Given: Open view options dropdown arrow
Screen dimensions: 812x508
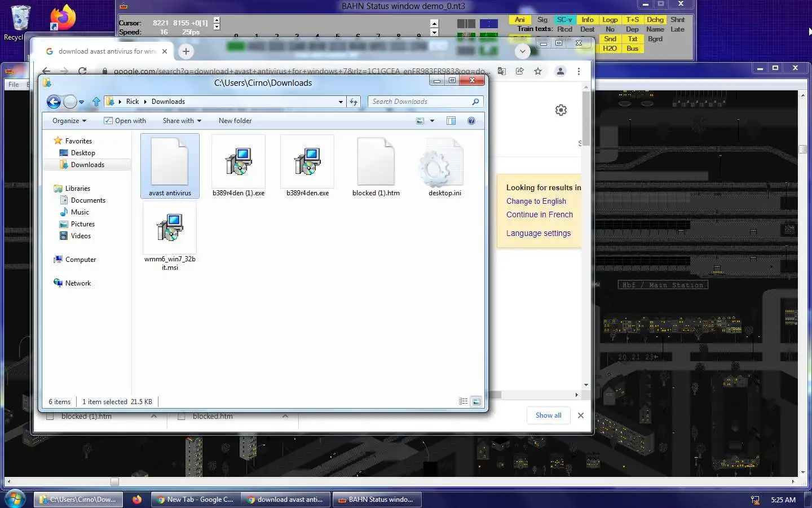Looking at the screenshot, I should [433, 121].
